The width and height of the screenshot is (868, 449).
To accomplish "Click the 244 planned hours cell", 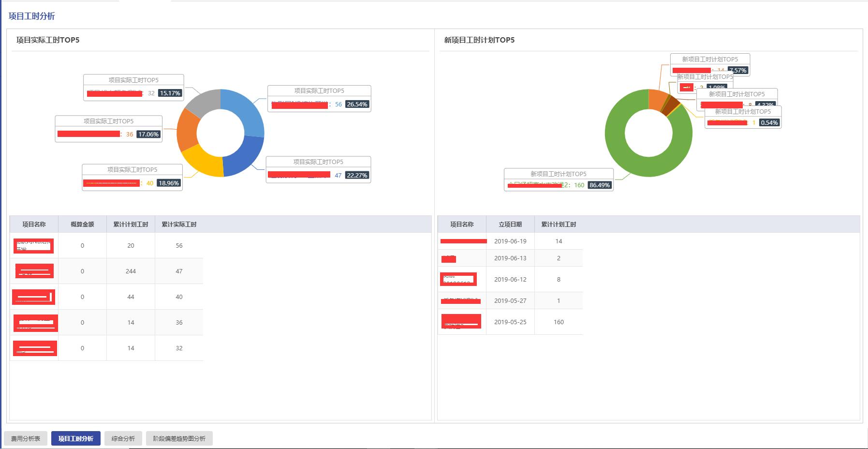I will [x=131, y=271].
